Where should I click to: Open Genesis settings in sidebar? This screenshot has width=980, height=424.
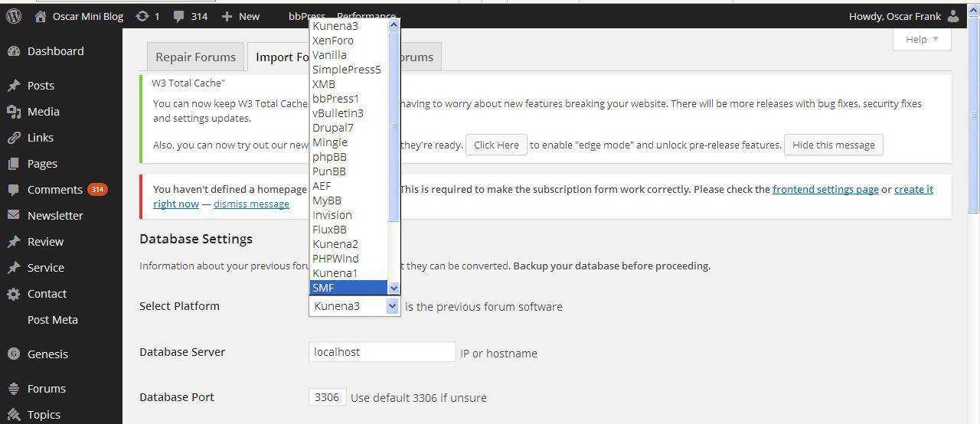point(47,354)
